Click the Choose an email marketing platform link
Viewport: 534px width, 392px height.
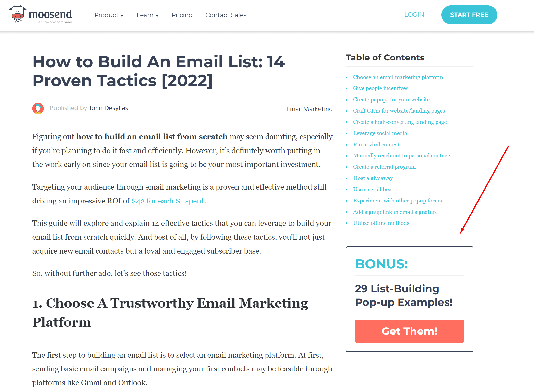399,77
